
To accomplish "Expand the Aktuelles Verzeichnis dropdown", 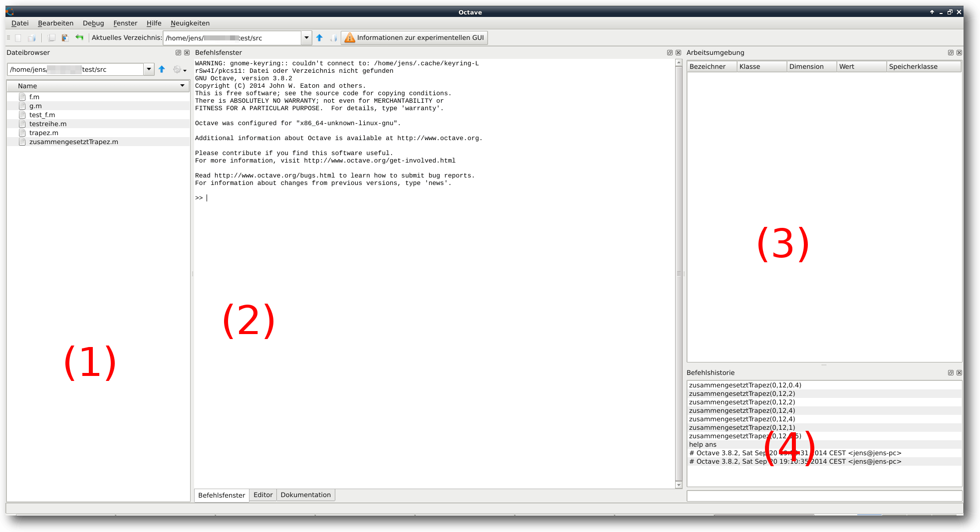I will pos(306,38).
